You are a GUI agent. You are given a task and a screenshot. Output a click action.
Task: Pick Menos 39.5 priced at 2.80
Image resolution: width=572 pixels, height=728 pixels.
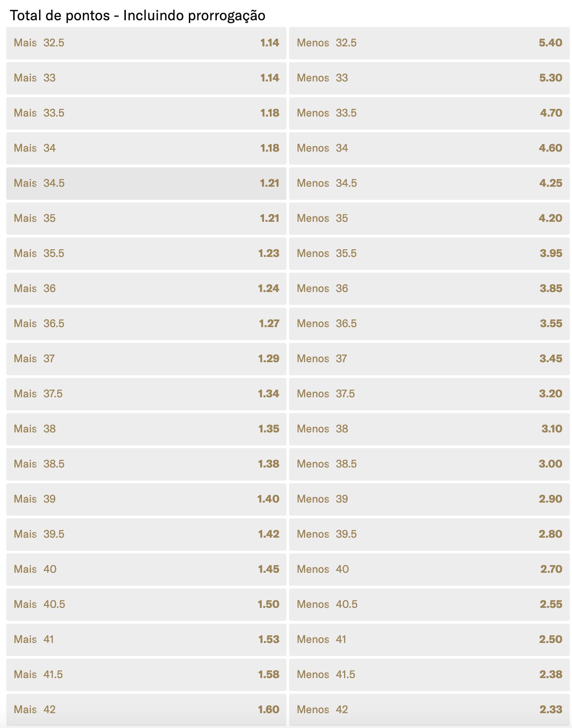[429, 535]
